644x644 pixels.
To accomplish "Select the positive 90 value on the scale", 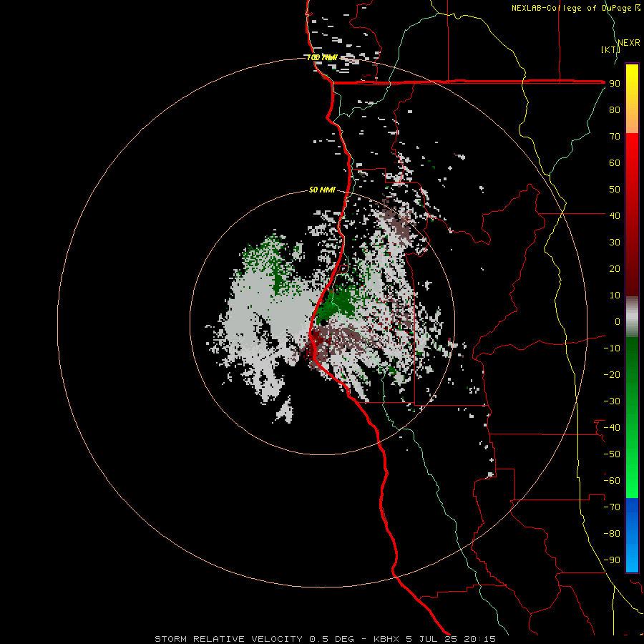I will click(x=615, y=84).
